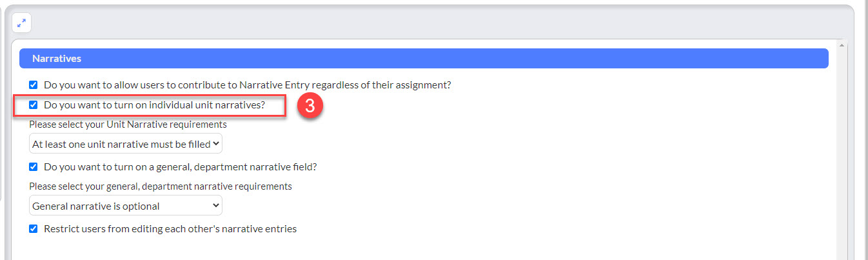
Task: Toggle the general department narrative field checkbox
Action: click(x=34, y=166)
